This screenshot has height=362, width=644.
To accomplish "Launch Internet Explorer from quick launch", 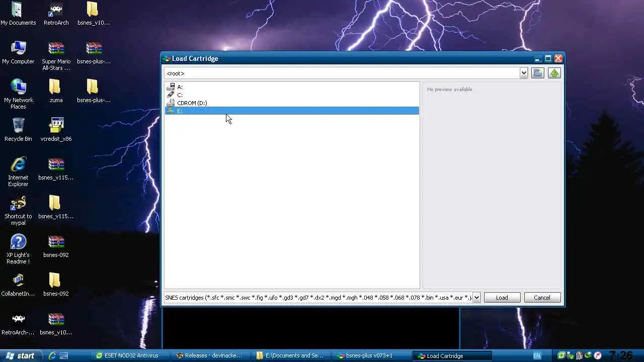I will click(52, 355).
